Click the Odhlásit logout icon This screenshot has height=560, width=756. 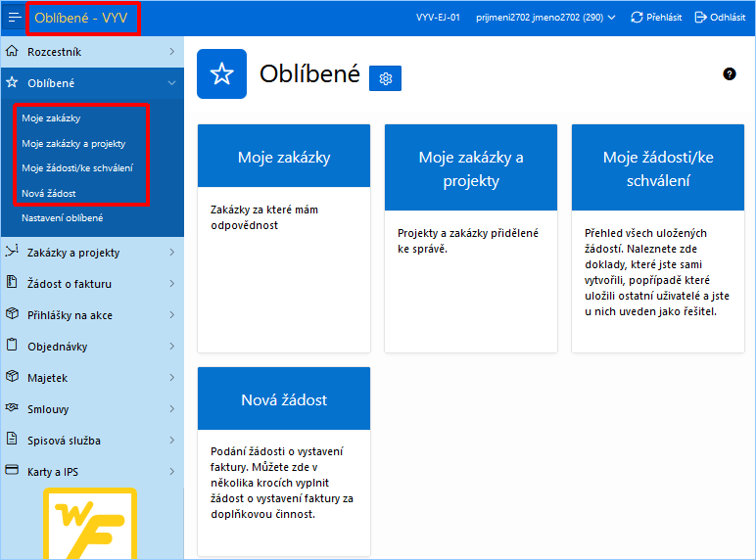click(700, 18)
